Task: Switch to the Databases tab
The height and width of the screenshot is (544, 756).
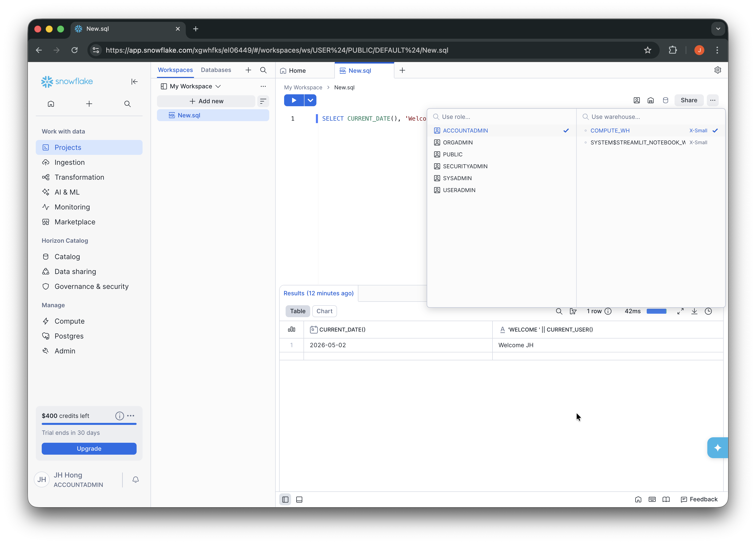Action: click(216, 70)
